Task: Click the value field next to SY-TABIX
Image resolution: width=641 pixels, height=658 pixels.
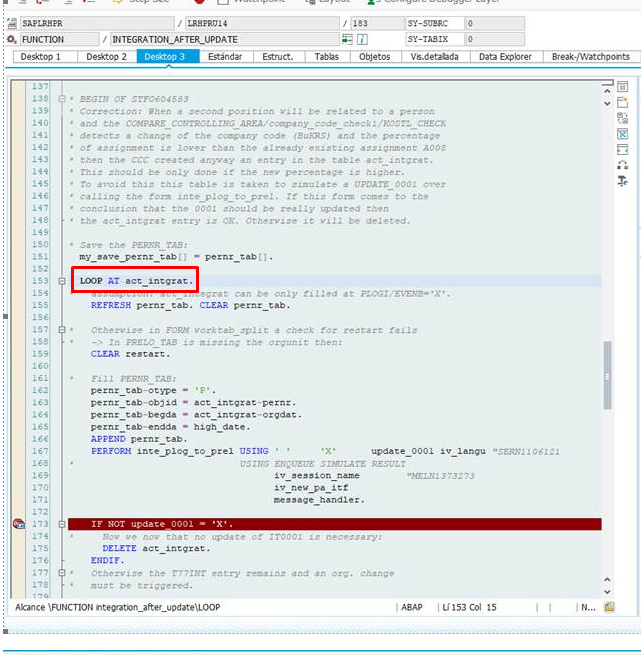Action: click(495, 39)
